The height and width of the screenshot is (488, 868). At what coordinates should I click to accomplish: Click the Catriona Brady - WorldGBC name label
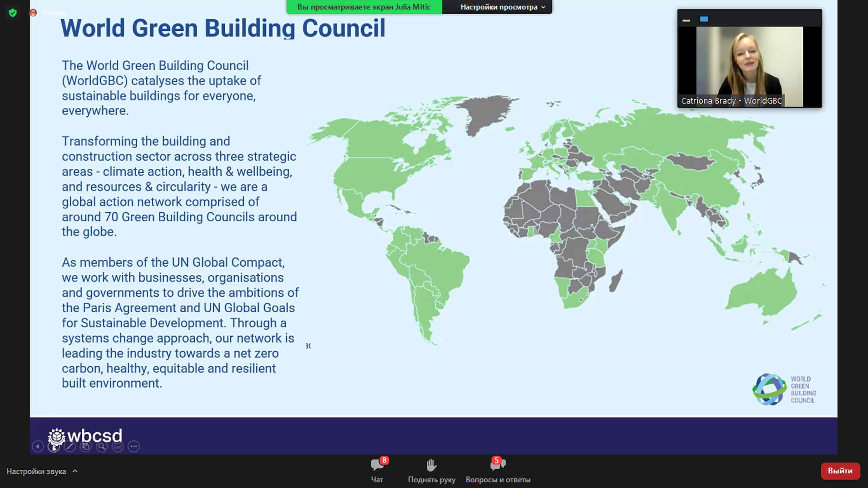click(x=731, y=101)
